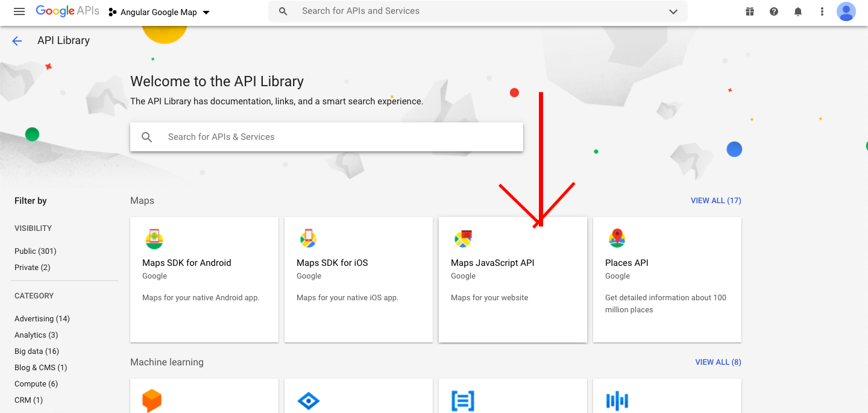Focus the Search for APIs & Services box
This screenshot has width=868, height=413.
pos(327,137)
